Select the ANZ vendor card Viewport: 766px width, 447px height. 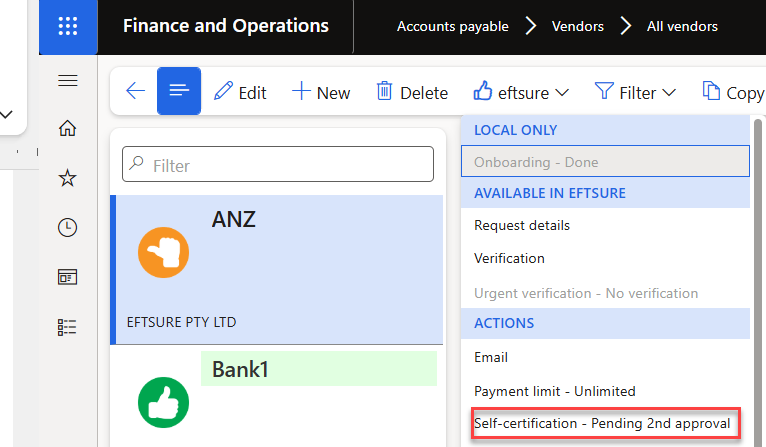point(277,270)
